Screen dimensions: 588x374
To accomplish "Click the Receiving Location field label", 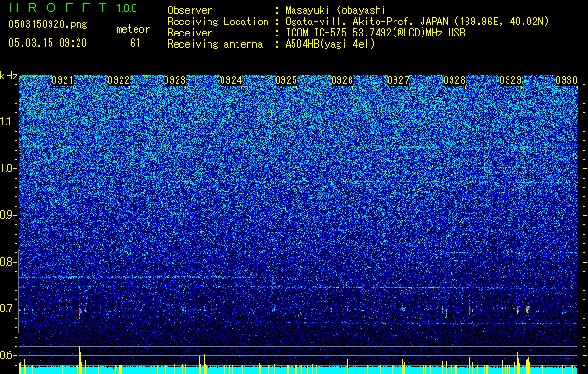I will 218,22.
